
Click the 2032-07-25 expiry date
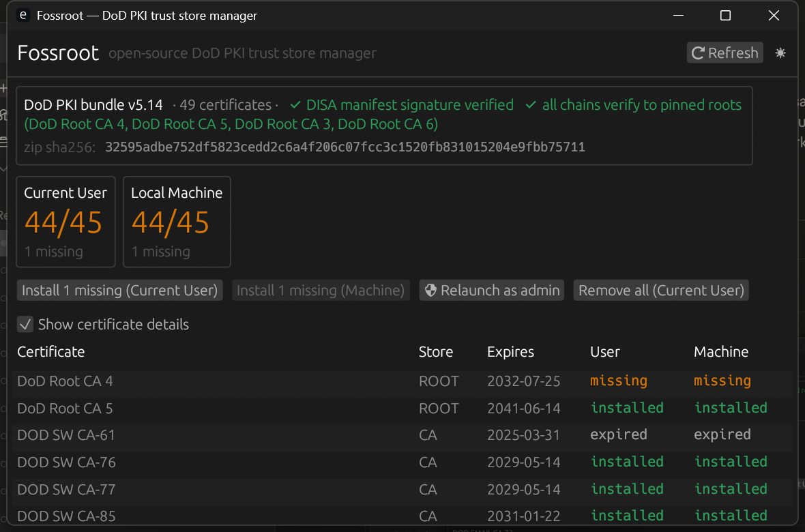pyautogui.click(x=524, y=381)
